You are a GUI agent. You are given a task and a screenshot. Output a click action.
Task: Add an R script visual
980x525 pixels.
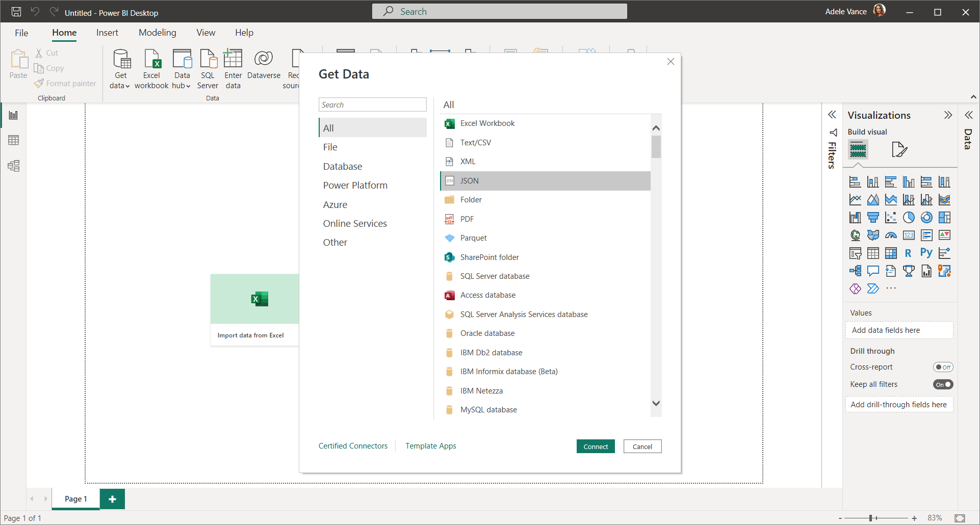(x=908, y=253)
